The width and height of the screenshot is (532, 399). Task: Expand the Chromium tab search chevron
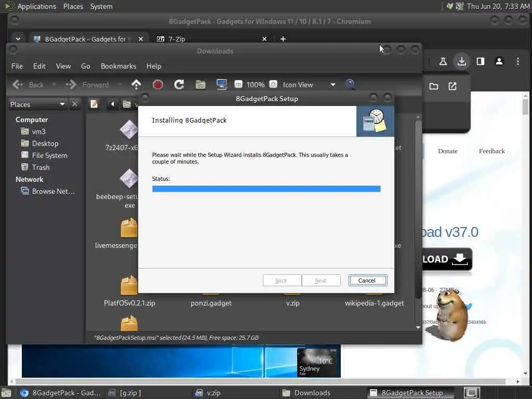18,39
